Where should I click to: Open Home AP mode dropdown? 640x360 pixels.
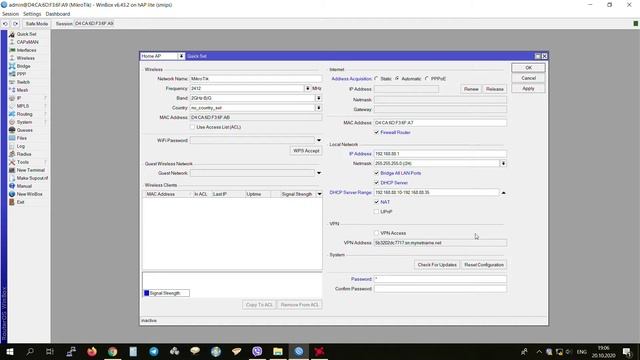point(181,56)
